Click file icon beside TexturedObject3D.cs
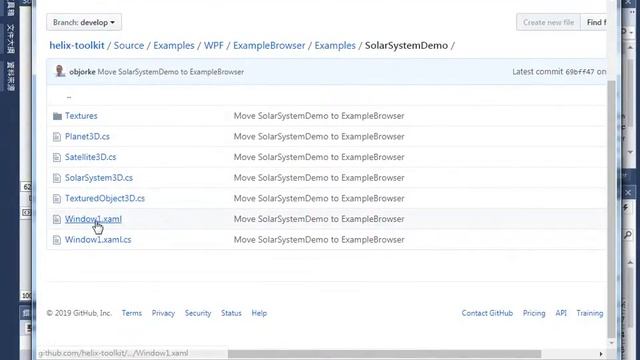The width and height of the screenshot is (640, 360). (57, 199)
